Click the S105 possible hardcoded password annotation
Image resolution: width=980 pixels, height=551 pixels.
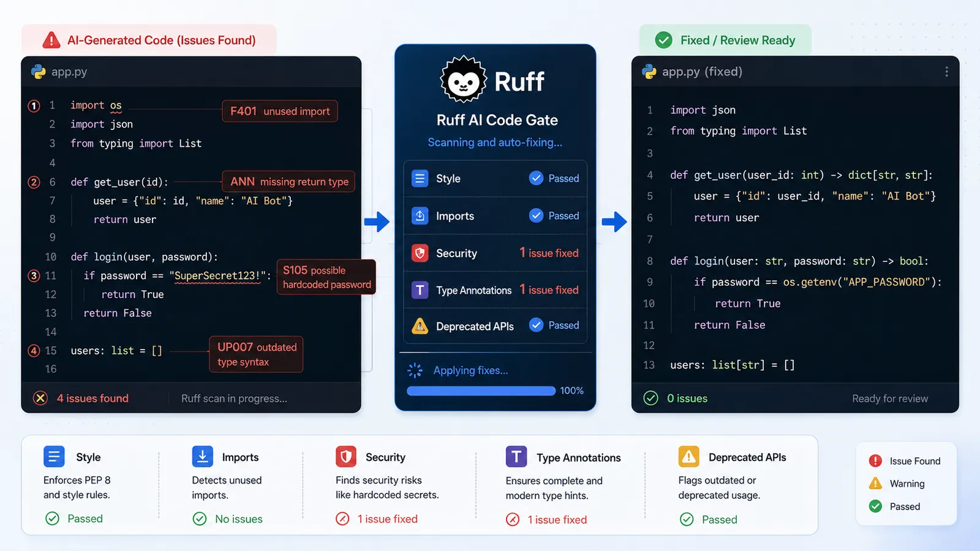coord(326,277)
